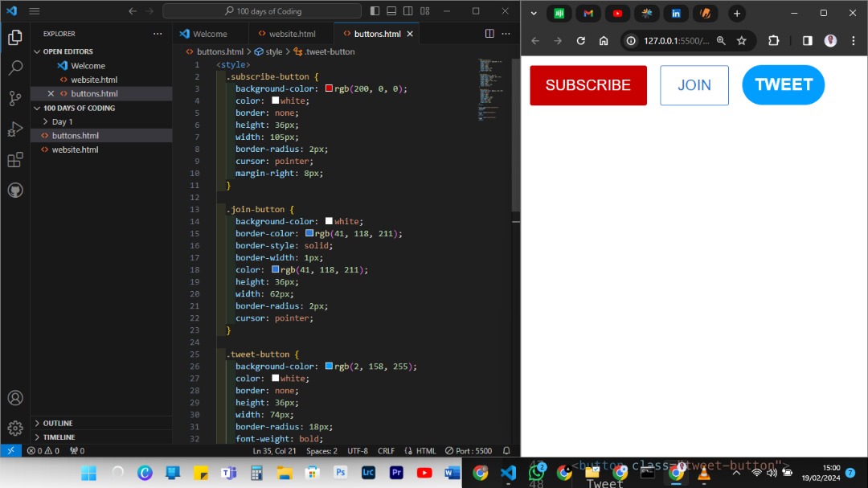Toggle the secondary side bar layout icon
Viewport: 868px width, 488px height.
point(408,11)
